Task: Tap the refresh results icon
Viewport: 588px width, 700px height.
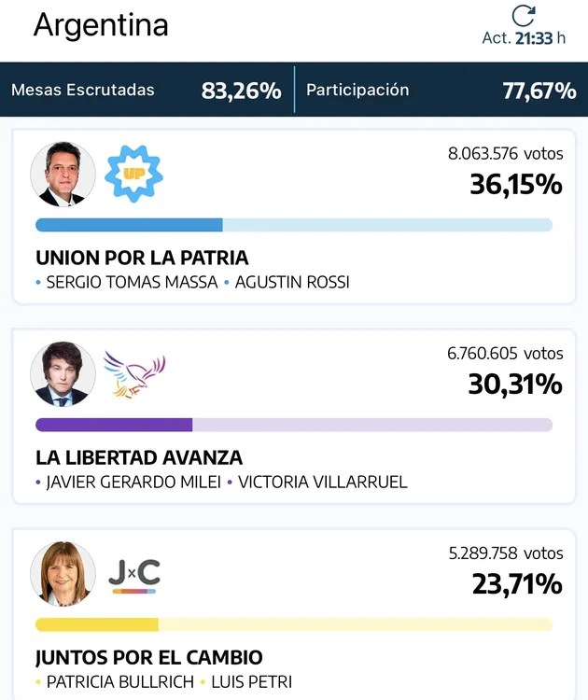Action: (524, 16)
